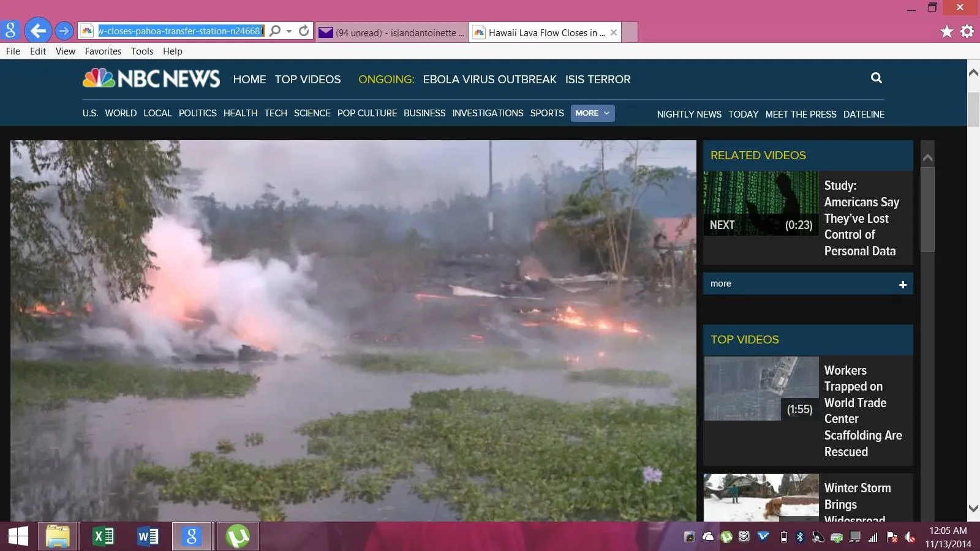This screenshot has height=551, width=980.
Task: Click the related videos panel scrollbar
Action: coord(927,208)
